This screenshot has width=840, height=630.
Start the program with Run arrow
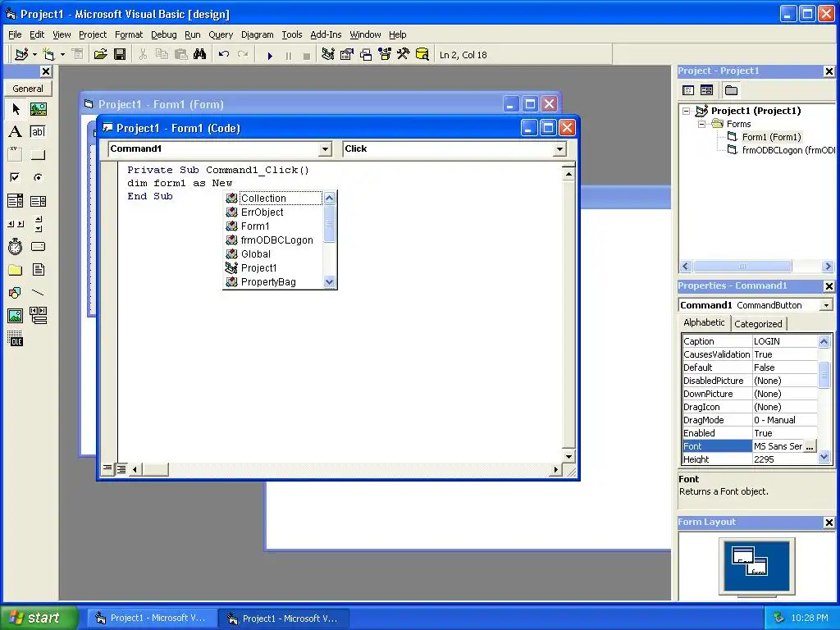tap(269, 55)
